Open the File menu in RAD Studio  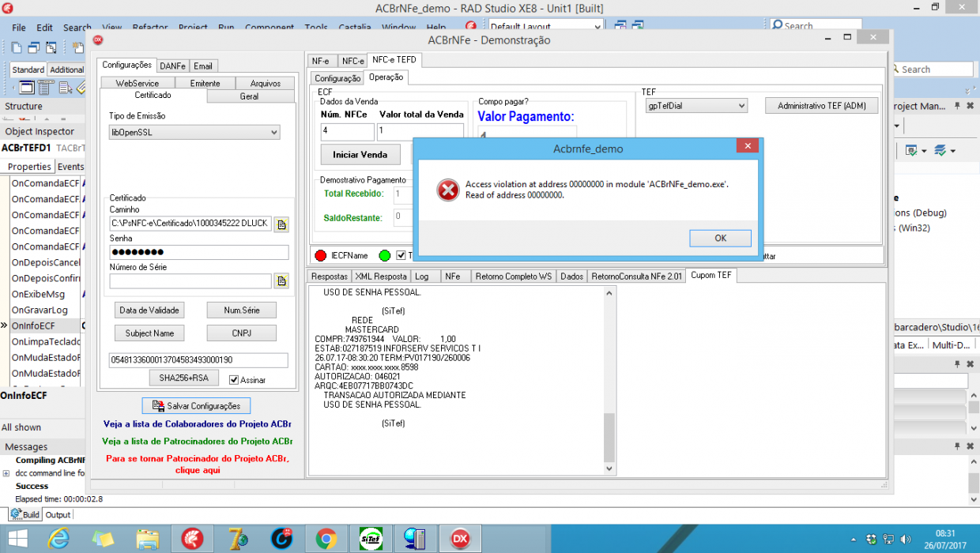(x=19, y=28)
